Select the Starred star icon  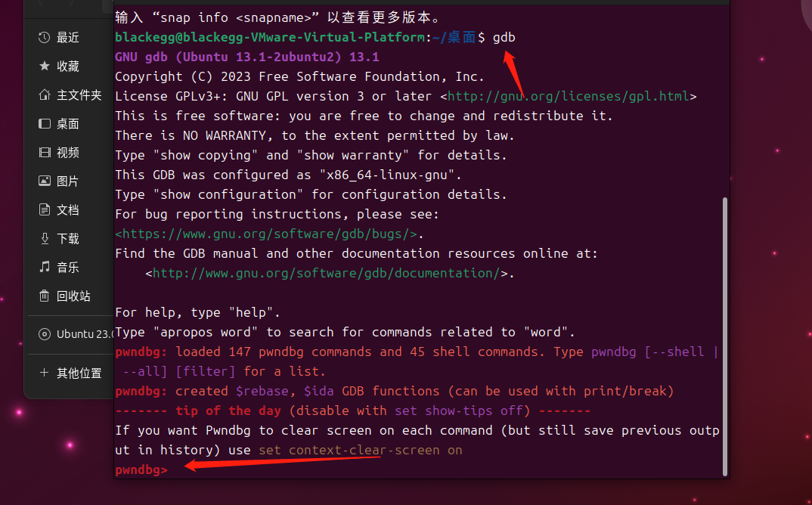(x=45, y=66)
